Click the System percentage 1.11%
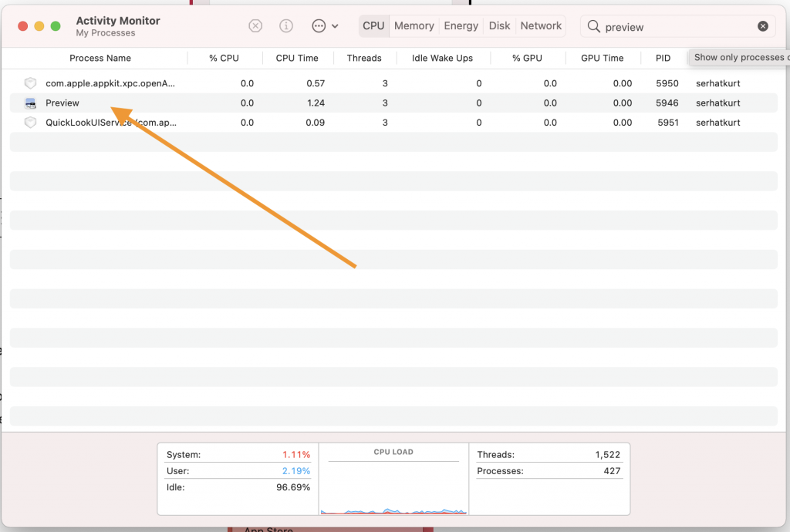 pos(296,454)
